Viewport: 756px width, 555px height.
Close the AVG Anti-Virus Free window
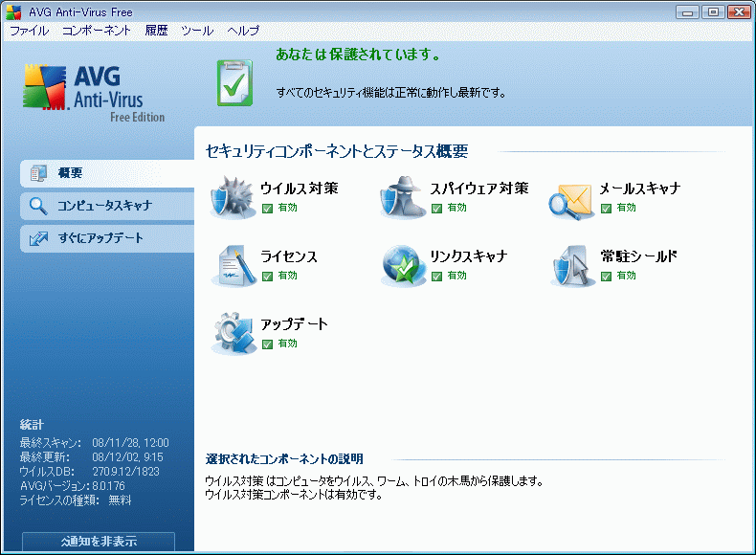(739, 12)
